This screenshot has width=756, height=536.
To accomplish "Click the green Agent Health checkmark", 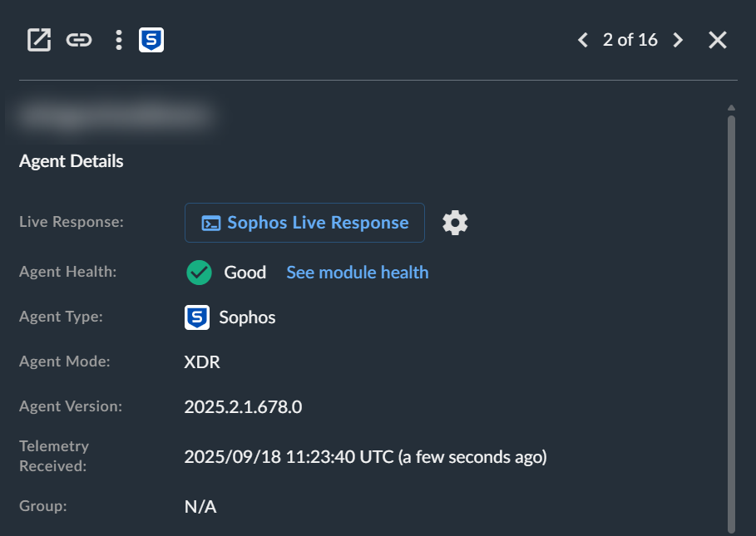I will (x=199, y=273).
